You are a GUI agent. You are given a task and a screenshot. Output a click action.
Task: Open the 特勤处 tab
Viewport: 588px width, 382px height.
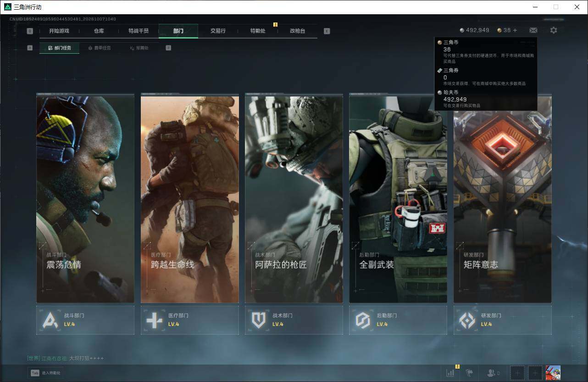click(258, 31)
